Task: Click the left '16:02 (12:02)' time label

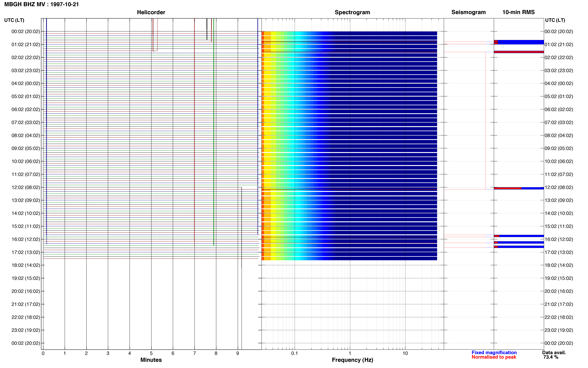Action: (26, 239)
